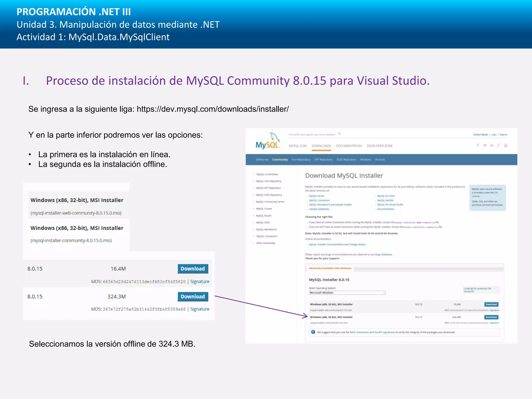The height and width of the screenshot is (399, 532).
Task: Select Generally Available (GA) Releases tab
Action: [x=330, y=268]
